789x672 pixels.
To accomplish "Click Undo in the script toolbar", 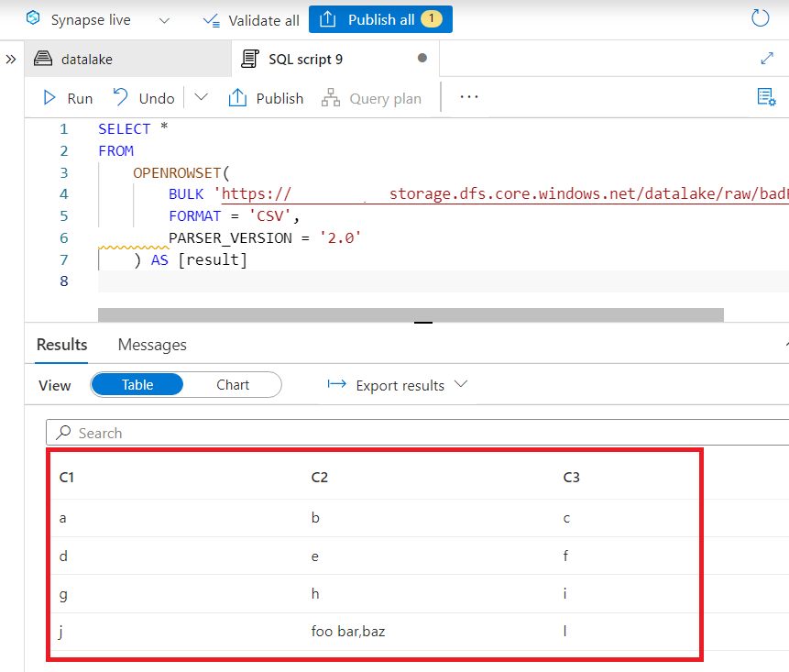I will [143, 98].
